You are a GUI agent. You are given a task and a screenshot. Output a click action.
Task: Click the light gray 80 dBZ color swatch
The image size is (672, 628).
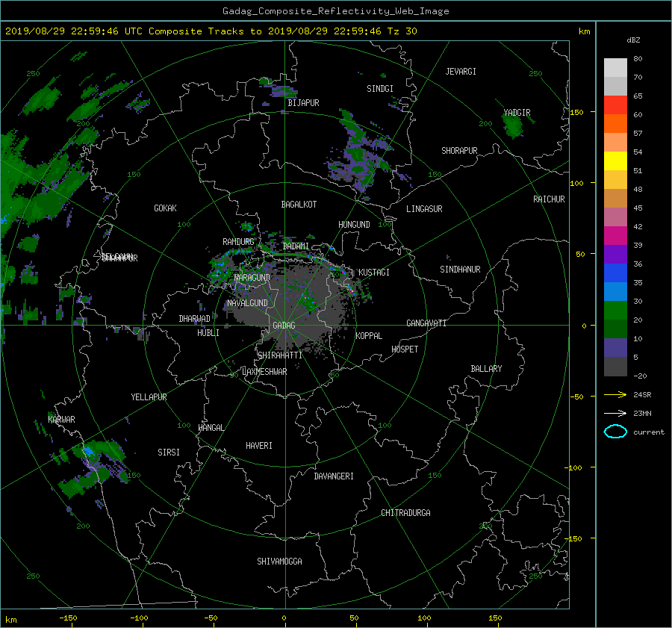(x=615, y=67)
